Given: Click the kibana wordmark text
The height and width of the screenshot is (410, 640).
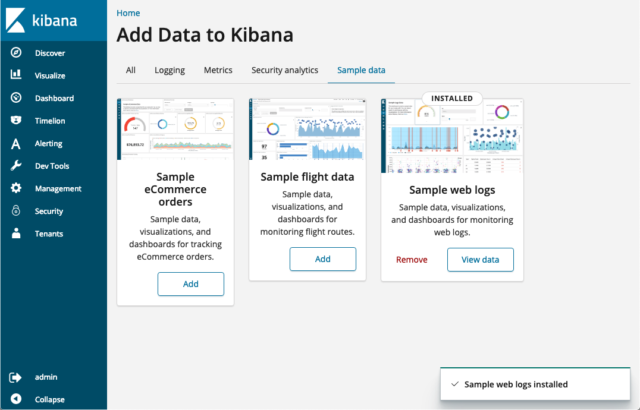Looking at the screenshot, I should 54,20.
